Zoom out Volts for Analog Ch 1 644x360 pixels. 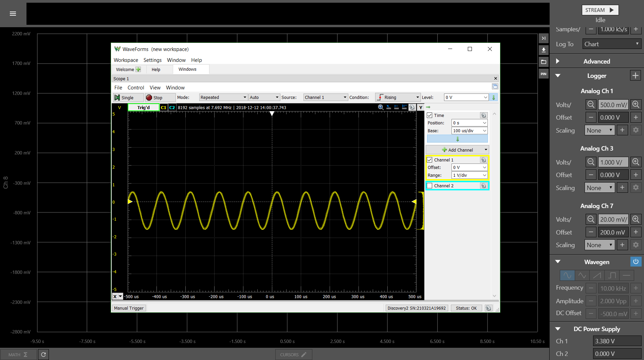(591, 105)
